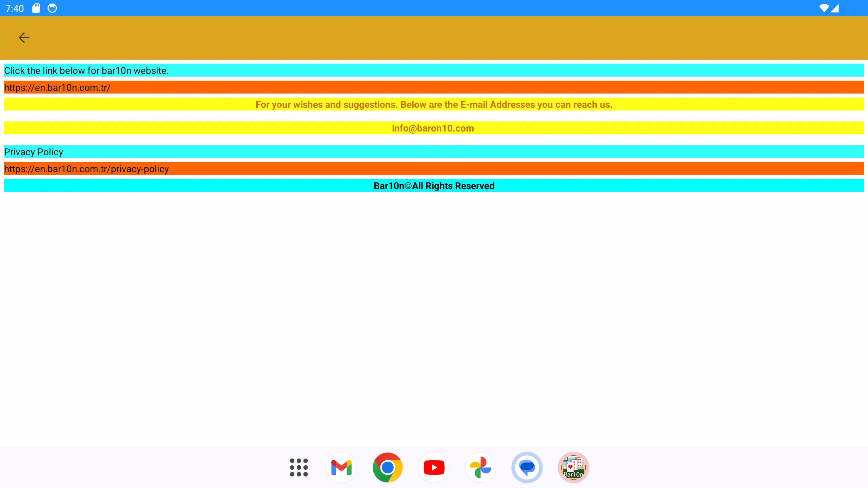Open Chrome browser from the dock
Viewport: 868px width, 488px height.
(x=388, y=468)
